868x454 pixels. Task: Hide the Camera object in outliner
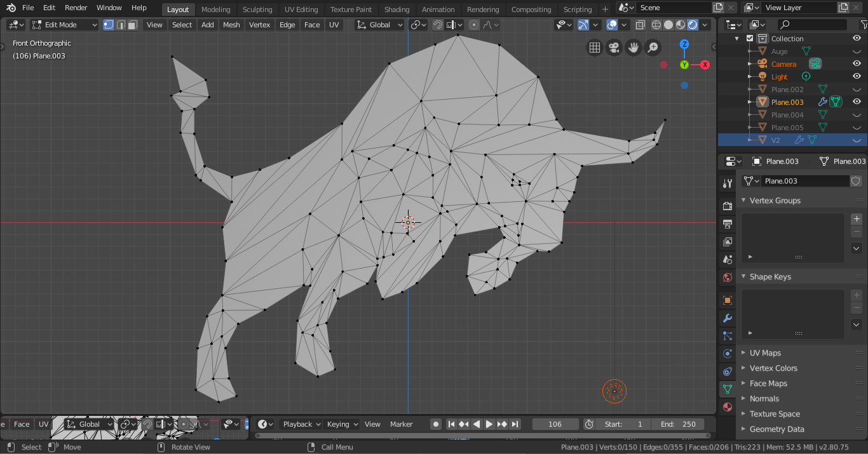pyautogui.click(x=857, y=64)
